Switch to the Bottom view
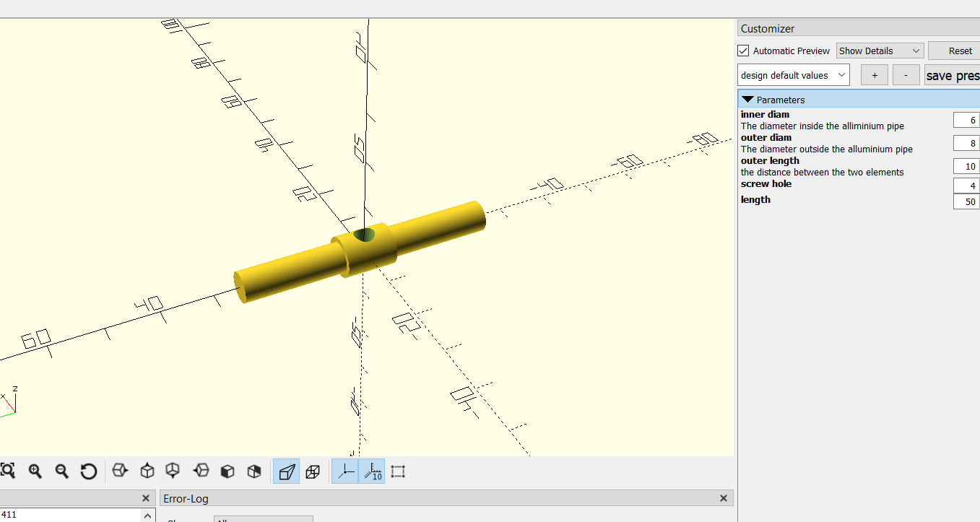This screenshot has width=980, height=522. [x=173, y=471]
